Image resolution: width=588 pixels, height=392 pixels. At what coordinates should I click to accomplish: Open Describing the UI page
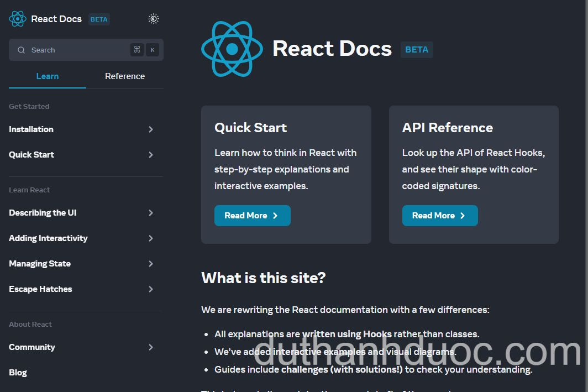(43, 213)
